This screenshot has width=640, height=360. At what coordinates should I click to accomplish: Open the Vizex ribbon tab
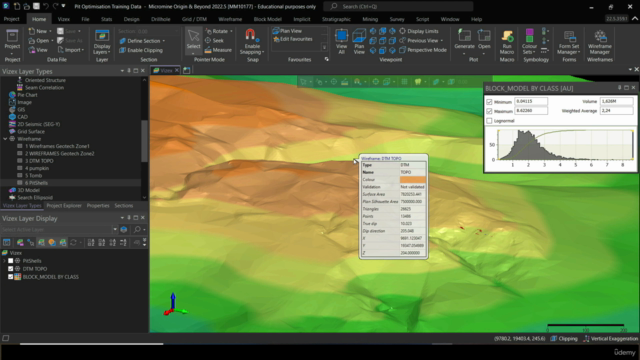[64, 19]
